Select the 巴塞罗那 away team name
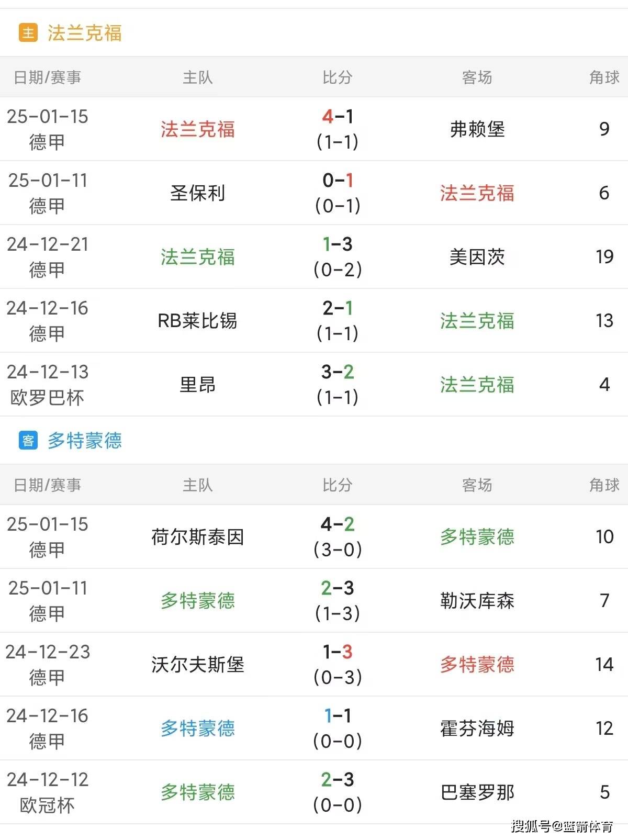This screenshot has width=628, height=840. point(477,792)
